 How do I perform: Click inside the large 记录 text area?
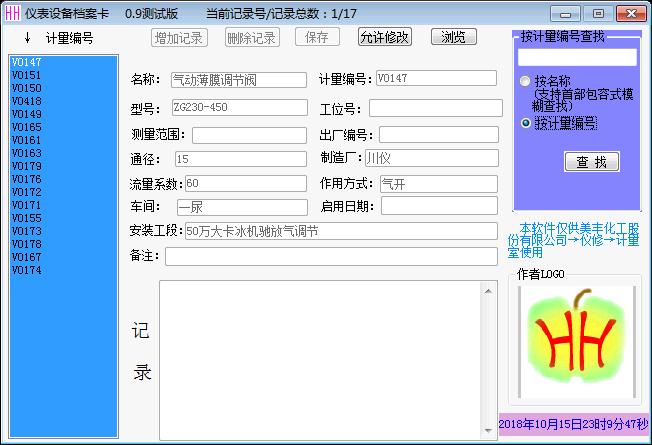[x=319, y=360]
